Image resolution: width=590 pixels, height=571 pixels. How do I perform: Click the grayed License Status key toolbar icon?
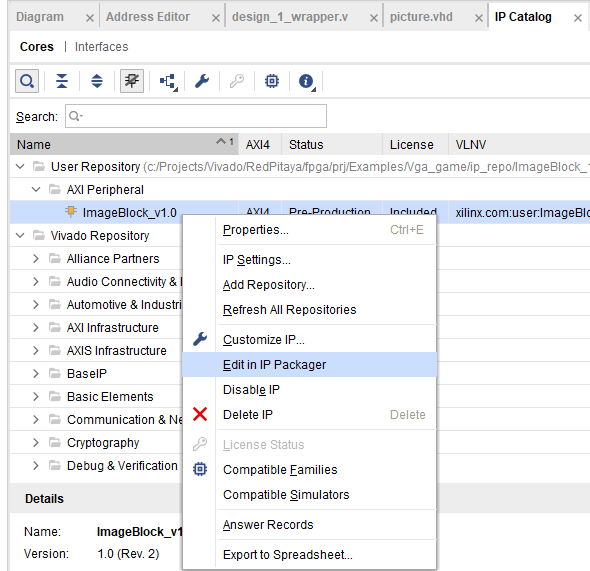237,81
